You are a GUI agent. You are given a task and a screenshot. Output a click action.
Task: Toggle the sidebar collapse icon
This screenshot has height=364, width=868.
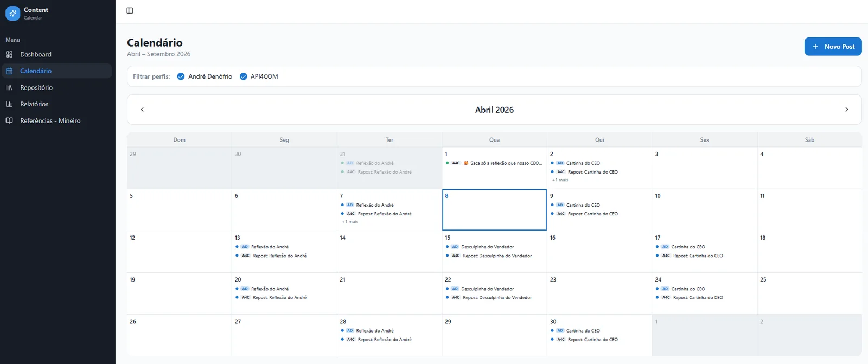(130, 10)
